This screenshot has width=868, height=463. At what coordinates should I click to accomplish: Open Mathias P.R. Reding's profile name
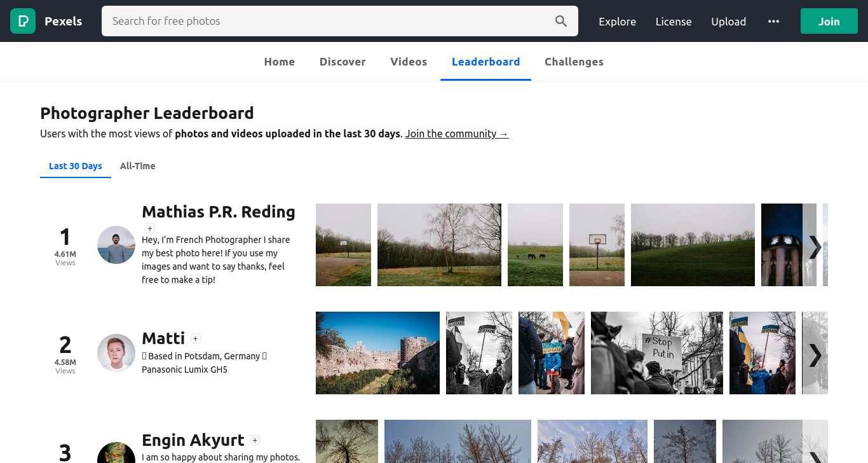click(x=219, y=212)
